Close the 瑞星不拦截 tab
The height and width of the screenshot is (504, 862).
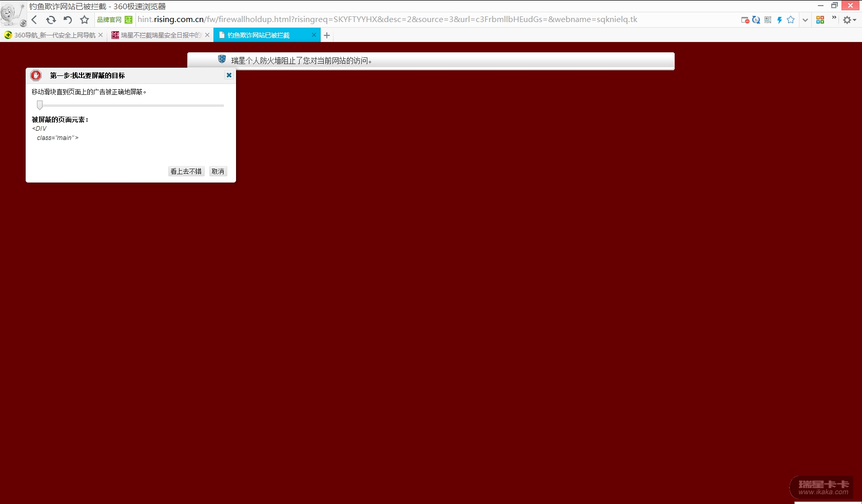207,35
